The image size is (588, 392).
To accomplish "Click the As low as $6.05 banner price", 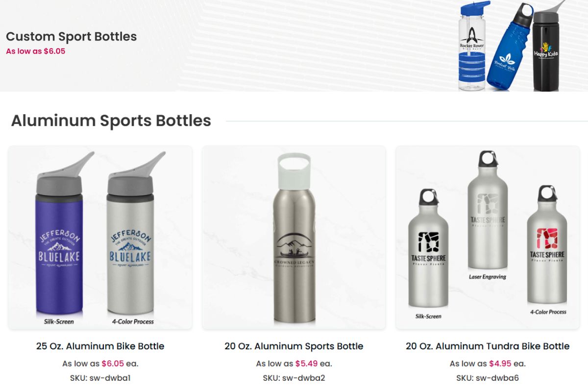I will click(36, 50).
